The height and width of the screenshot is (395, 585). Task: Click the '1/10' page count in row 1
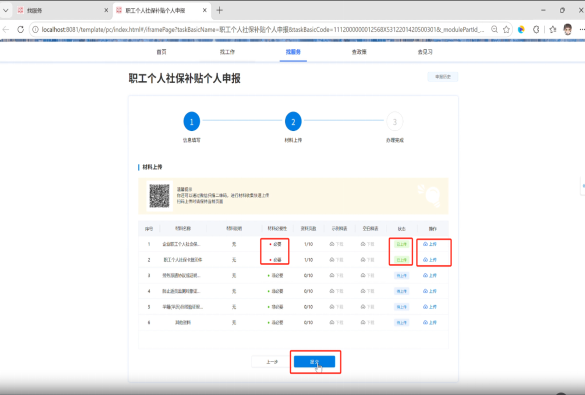(309, 244)
